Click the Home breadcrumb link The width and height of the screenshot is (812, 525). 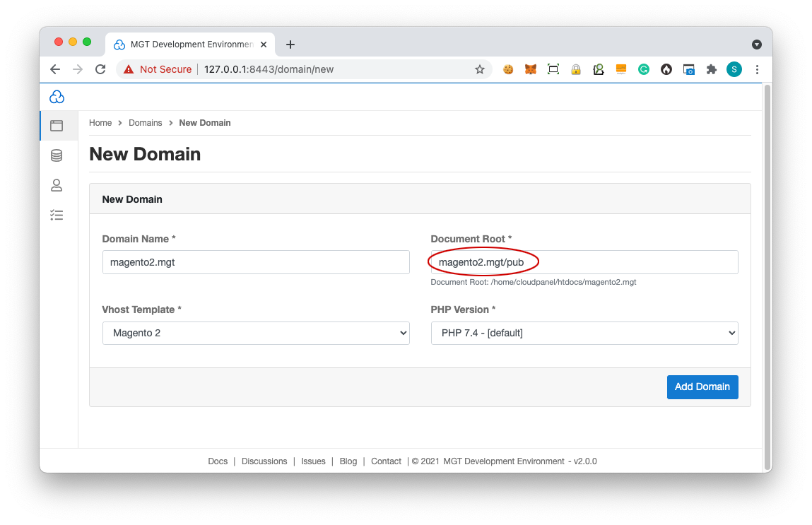(100, 123)
